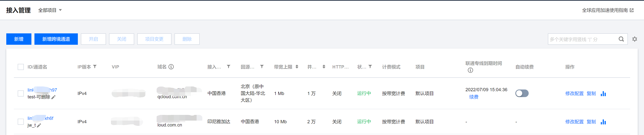644x135 pixels.
Task: Click 开启 button
Action: coord(93,39)
